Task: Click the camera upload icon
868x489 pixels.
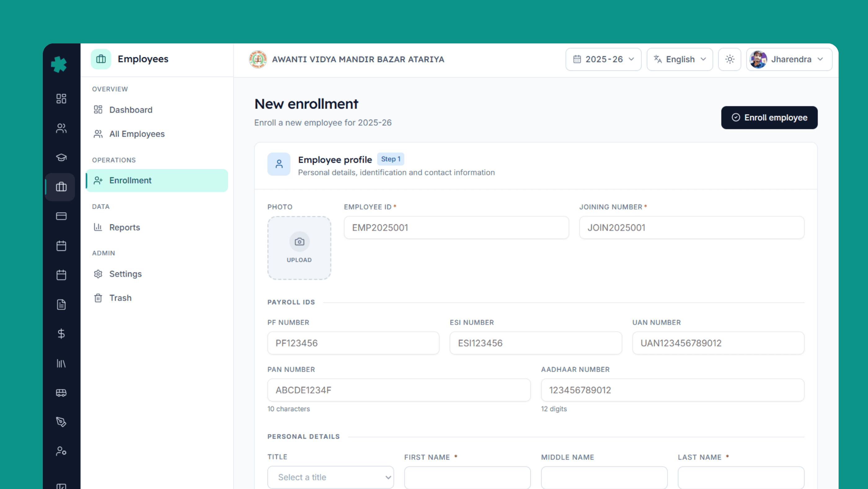Action: tap(299, 242)
